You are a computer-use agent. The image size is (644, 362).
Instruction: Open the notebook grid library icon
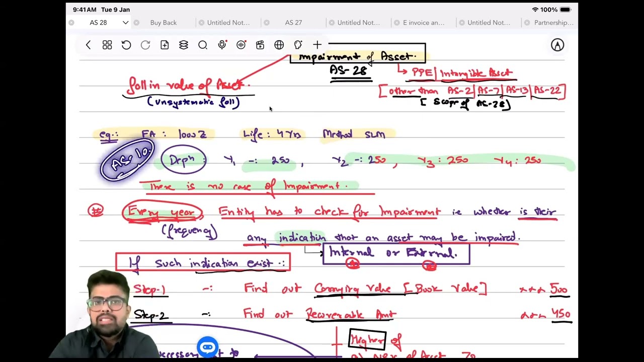(107, 45)
